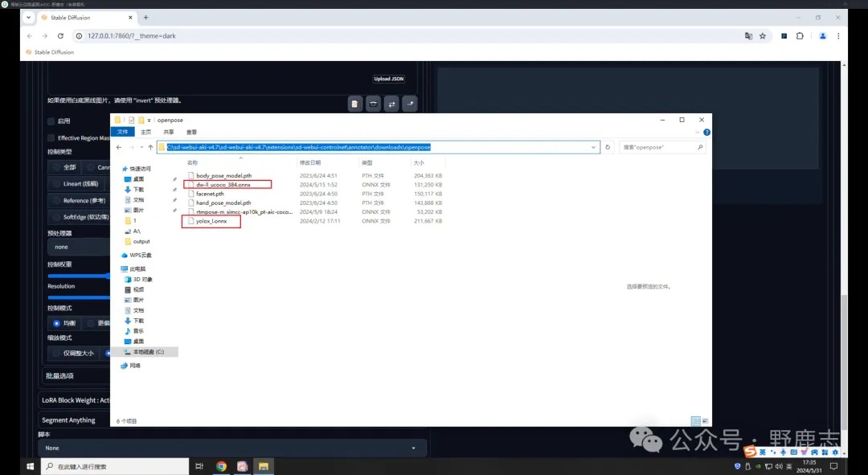Select 全部 control type radio
This screenshot has height=475, width=868.
pyautogui.click(x=56, y=167)
